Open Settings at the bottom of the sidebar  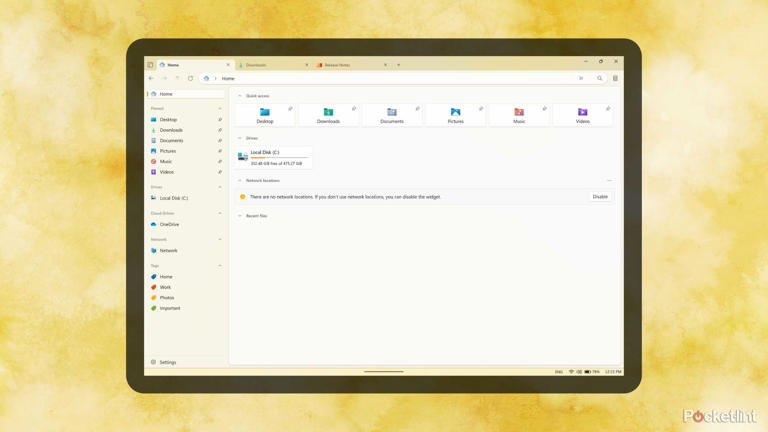(186, 362)
